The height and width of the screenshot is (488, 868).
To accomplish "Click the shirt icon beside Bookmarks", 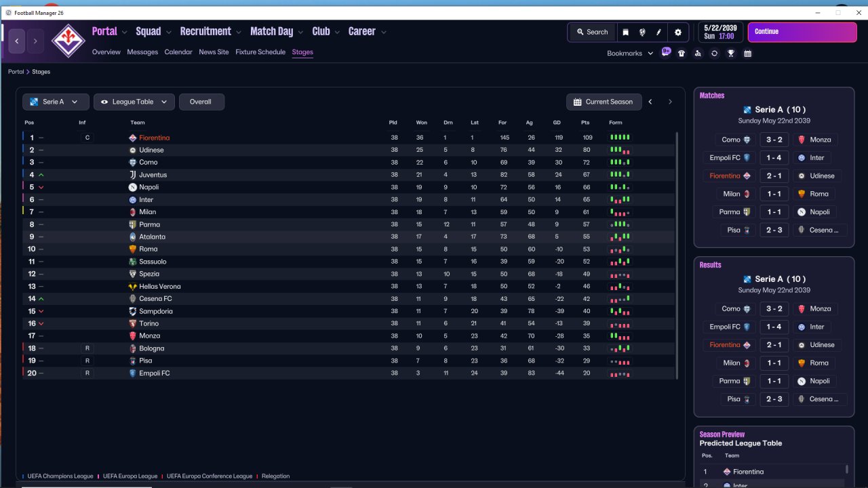I will (682, 54).
